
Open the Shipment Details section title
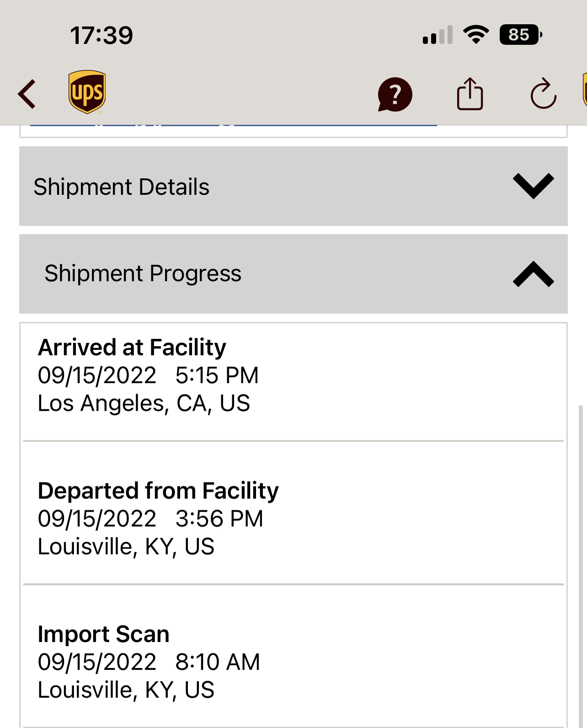pos(122,187)
